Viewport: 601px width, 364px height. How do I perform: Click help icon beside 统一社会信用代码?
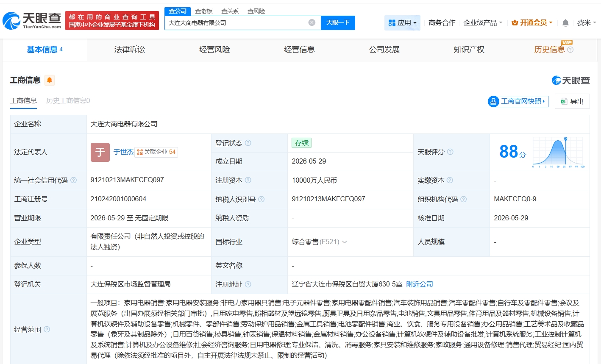click(73, 180)
